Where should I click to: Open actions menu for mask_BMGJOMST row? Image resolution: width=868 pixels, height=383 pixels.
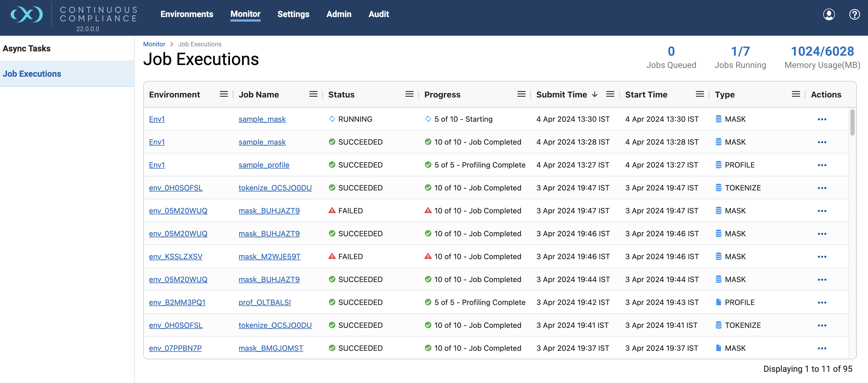click(822, 348)
